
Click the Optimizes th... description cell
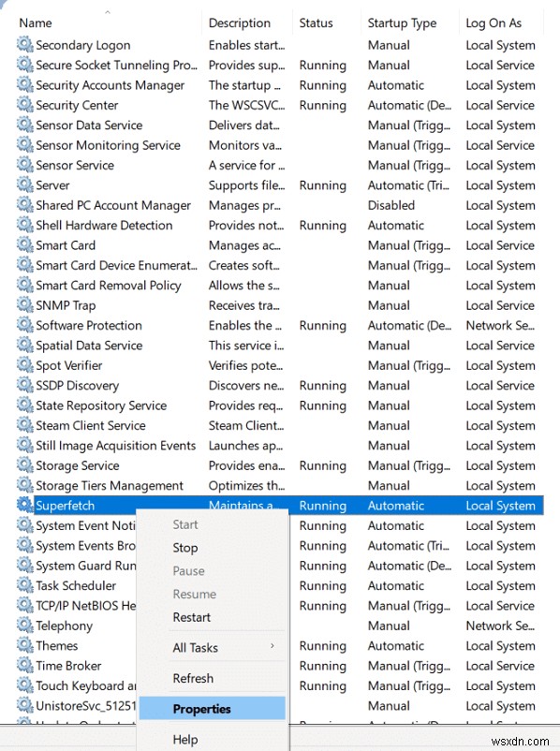click(x=246, y=486)
